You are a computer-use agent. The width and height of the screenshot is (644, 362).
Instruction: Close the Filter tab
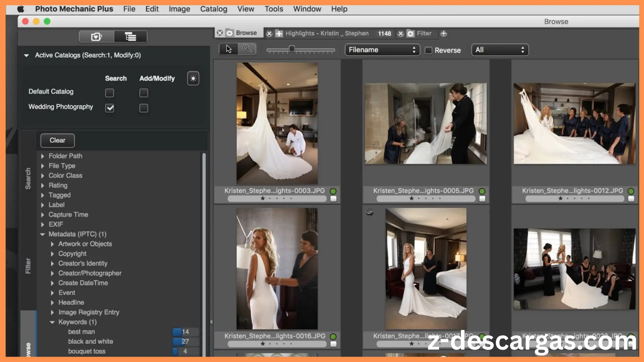[400, 34]
